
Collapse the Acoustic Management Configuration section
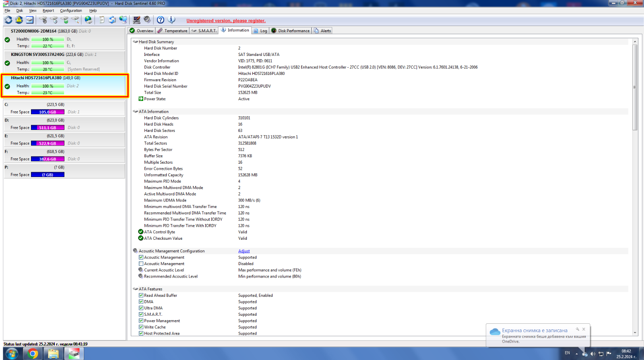[x=135, y=251]
